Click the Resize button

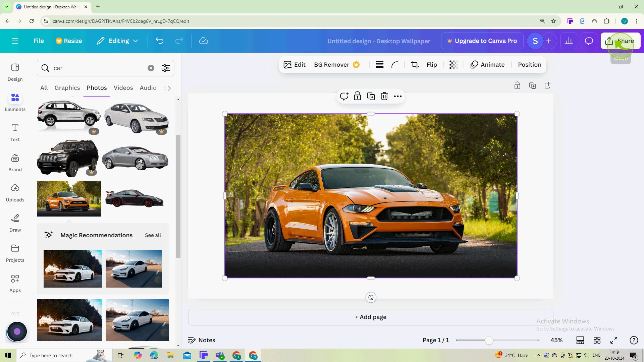point(69,41)
